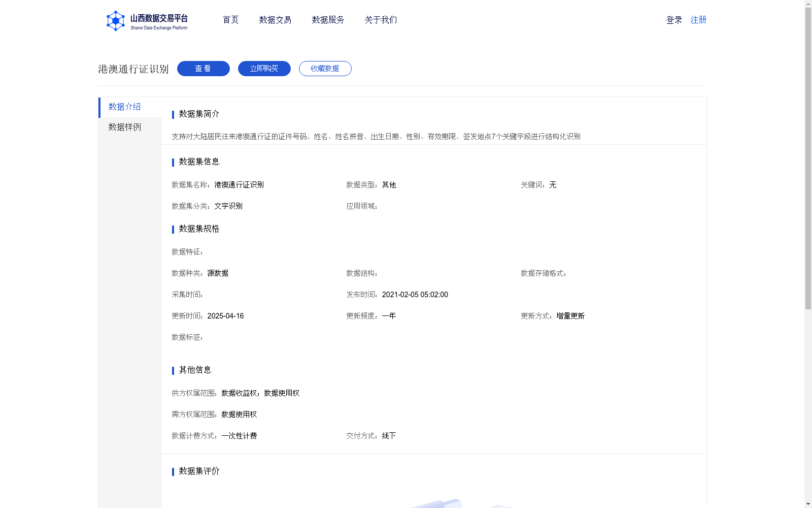Click the 登录 login link
This screenshot has width=812, height=508.
[673, 20]
